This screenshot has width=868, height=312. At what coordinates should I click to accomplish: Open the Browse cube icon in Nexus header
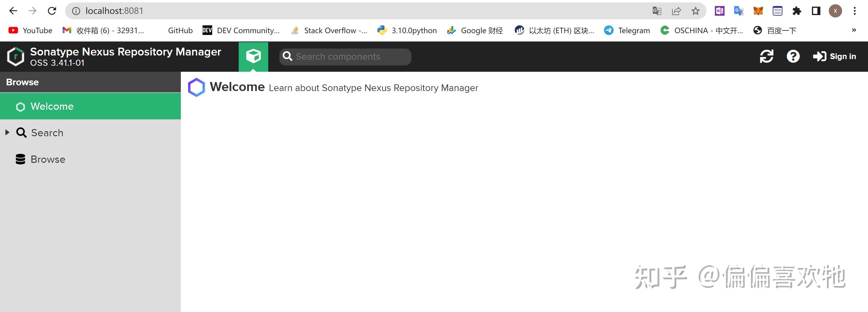pos(253,57)
